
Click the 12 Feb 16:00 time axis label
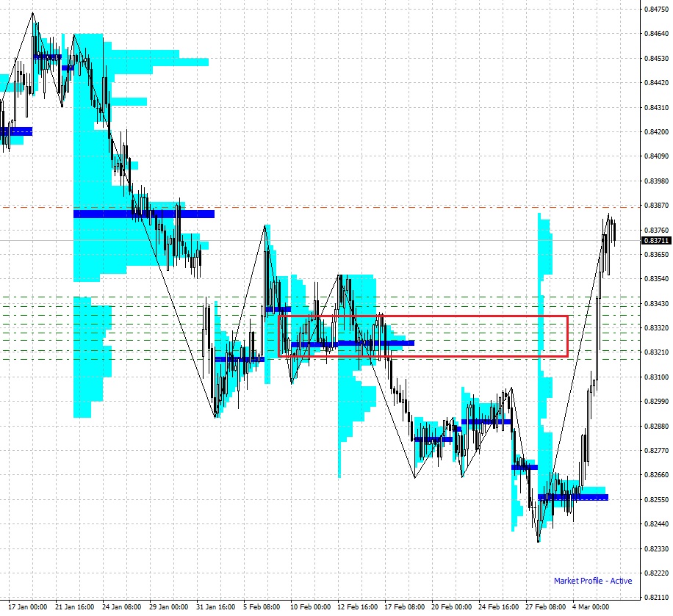click(x=358, y=607)
